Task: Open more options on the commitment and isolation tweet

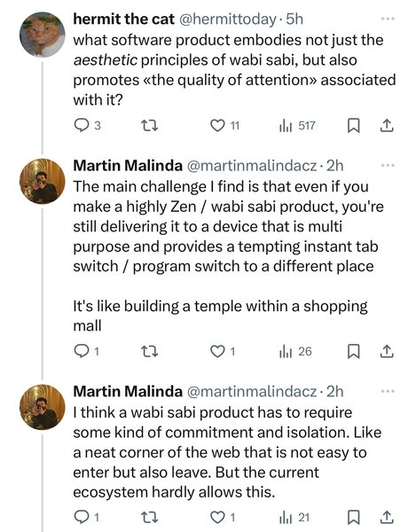Action: click(x=388, y=391)
